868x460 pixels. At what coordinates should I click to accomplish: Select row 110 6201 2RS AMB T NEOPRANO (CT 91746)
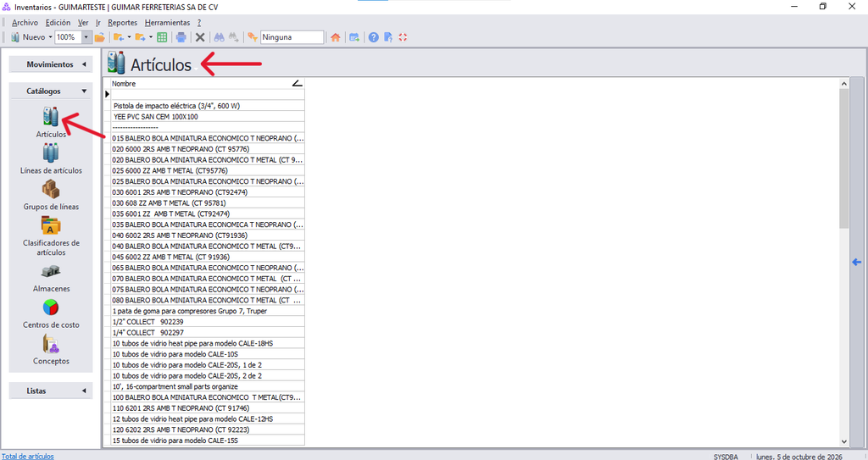point(208,408)
